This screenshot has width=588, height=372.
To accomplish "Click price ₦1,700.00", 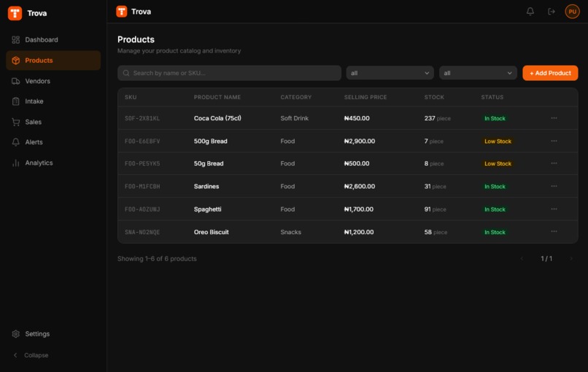I will (359, 209).
